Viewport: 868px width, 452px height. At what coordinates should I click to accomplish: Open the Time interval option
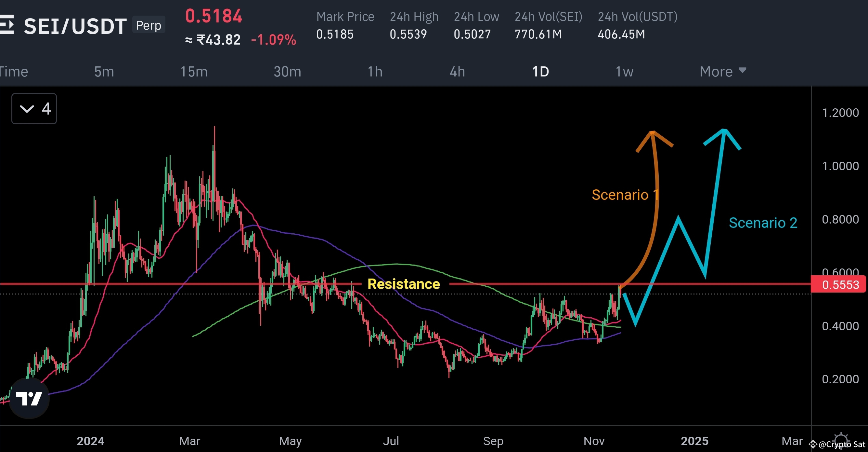coord(14,72)
